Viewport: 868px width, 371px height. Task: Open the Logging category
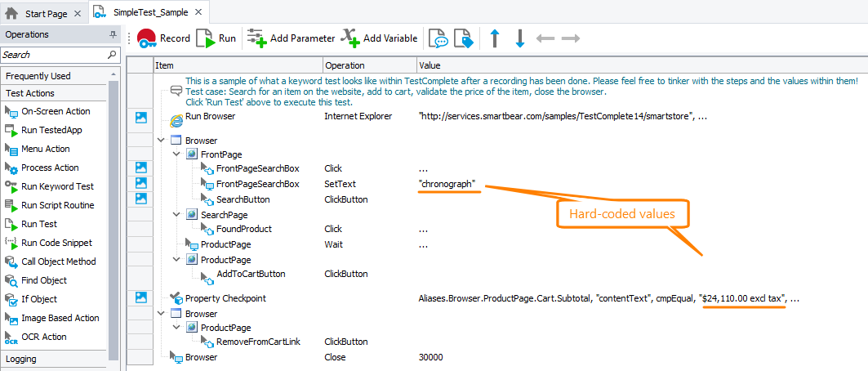(x=23, y=359)
